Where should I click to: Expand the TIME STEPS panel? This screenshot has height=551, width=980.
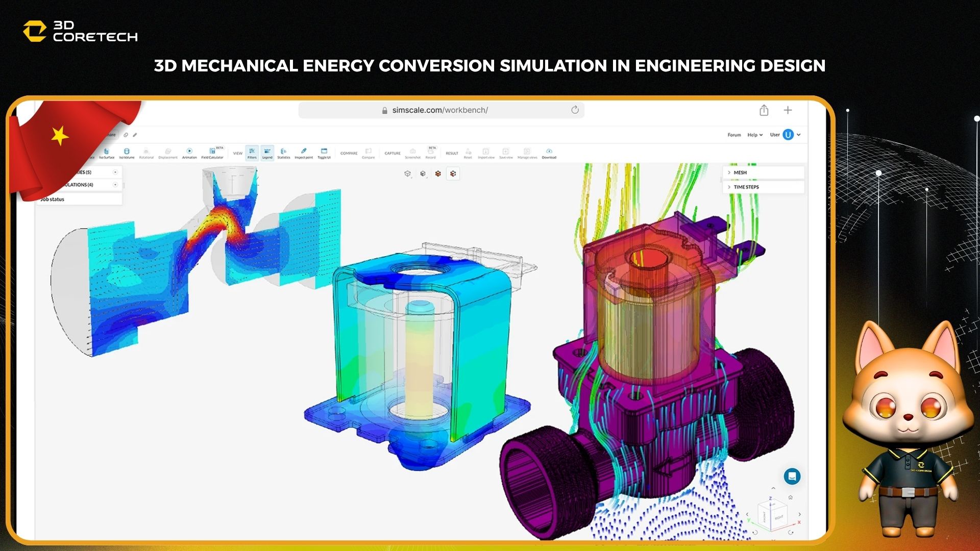(764, 187)
